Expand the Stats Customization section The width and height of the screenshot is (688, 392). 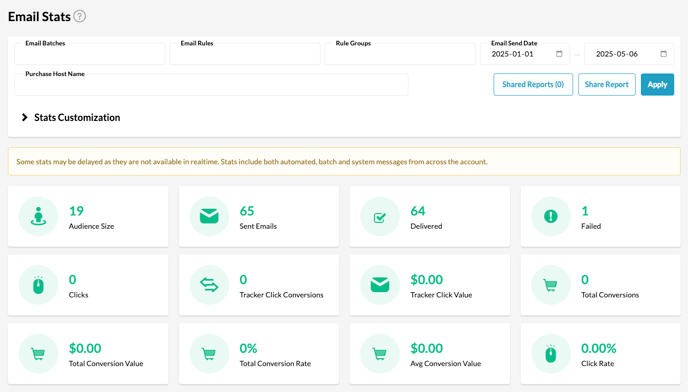[71, 117]
